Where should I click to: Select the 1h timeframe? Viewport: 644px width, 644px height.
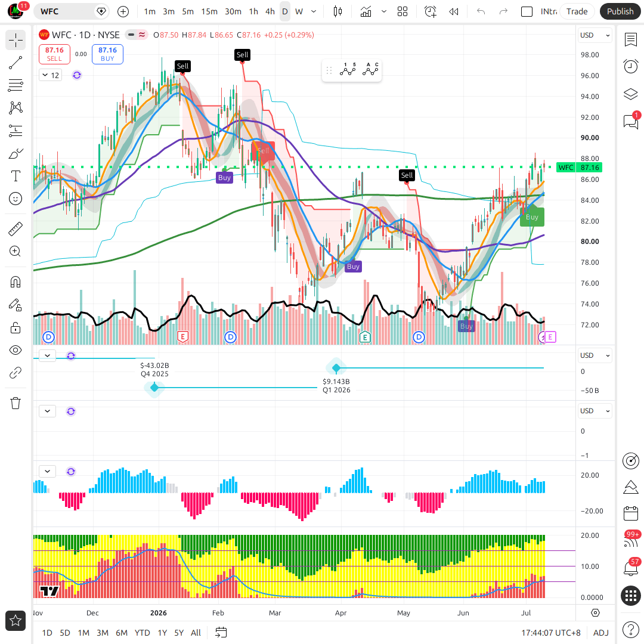point(254,11)
